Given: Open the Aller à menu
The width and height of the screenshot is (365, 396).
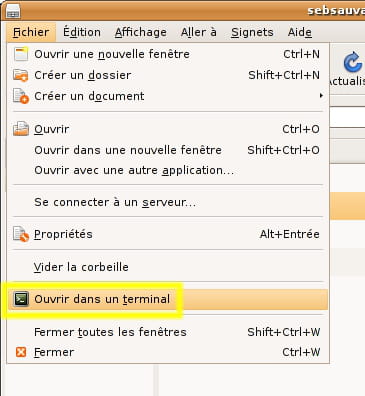Looking at the screenshot, I should click(x=199, y=32).
